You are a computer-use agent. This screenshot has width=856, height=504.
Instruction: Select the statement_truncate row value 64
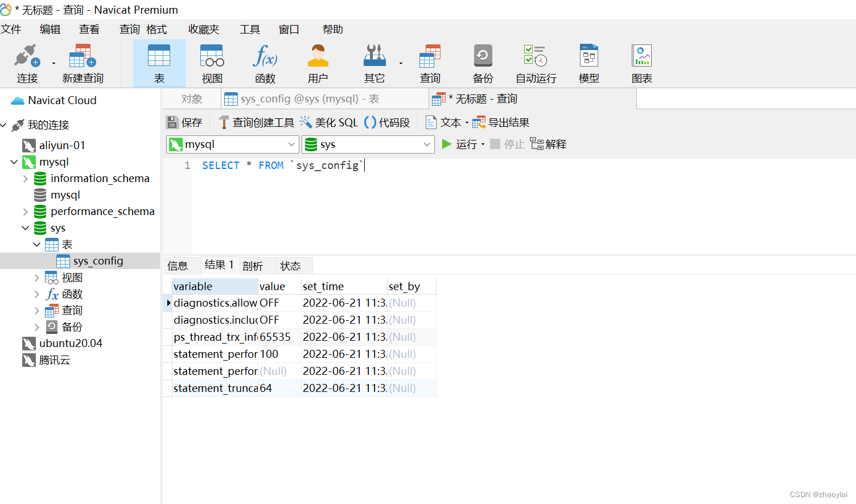[279, 389]
